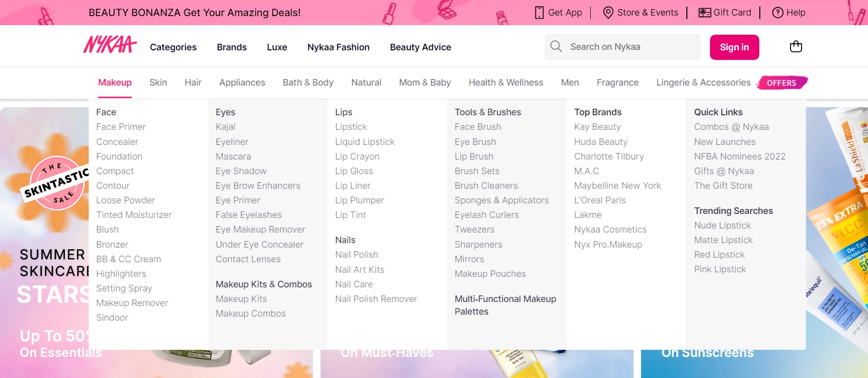Click the Store & Events link text

point(648,13)
